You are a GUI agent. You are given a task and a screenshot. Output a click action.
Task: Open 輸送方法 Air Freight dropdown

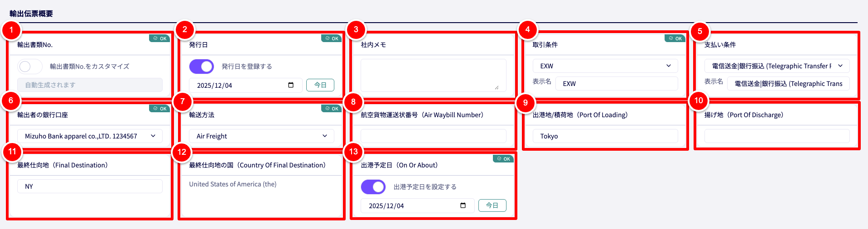(261, 136)
